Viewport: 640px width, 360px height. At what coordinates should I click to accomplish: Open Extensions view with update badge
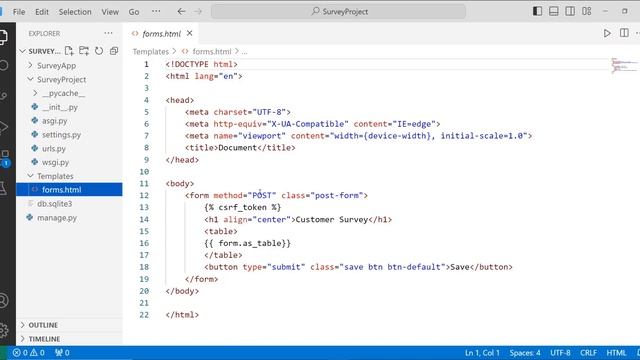tap(5, 158)
